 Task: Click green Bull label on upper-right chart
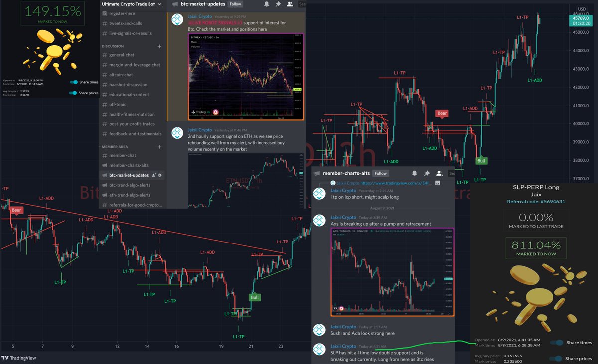pyautogui.click(x=481, y=161)
